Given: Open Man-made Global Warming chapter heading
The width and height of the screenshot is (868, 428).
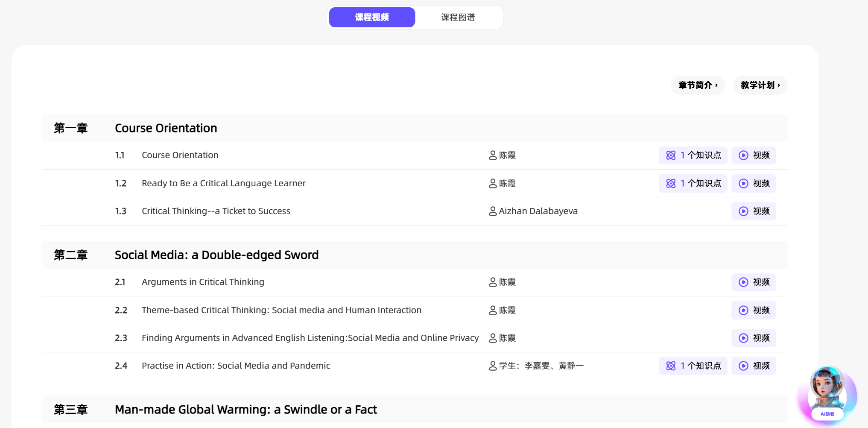Looking at the screenshot, I should 245,410.
